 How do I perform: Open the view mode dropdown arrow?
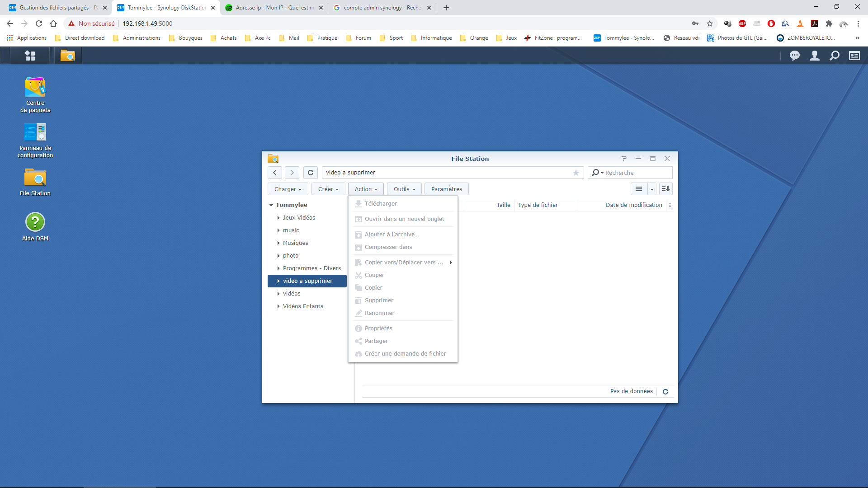click(x=652, y=189)
